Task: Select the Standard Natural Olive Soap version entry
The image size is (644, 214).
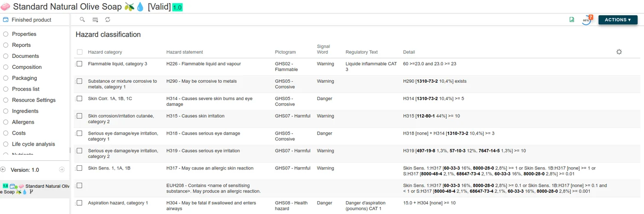Action: tap(35, 189)
